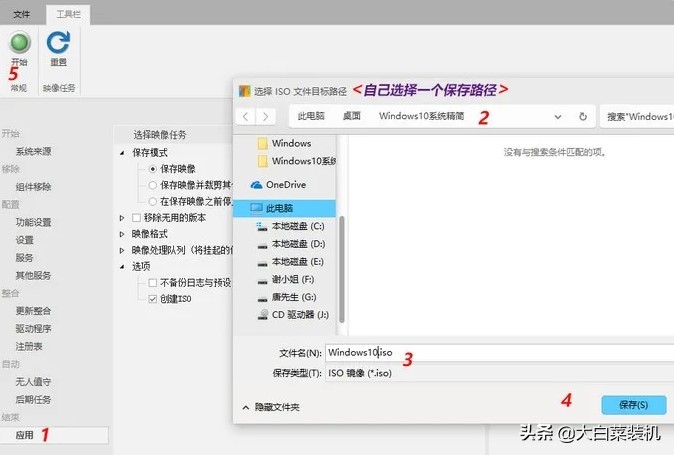Viewport: 674px width, 455px height.
Task: Click the navigation pane vertical scrollbar
Action: click(x=342, y=269)
